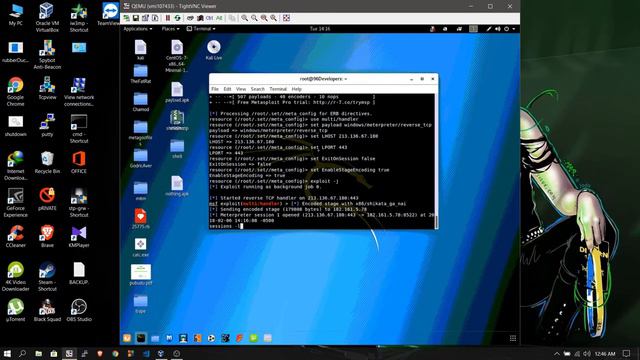
Task: Select the PDF thumbnail file on Kali desktop
Action: [x=140, y=274]
